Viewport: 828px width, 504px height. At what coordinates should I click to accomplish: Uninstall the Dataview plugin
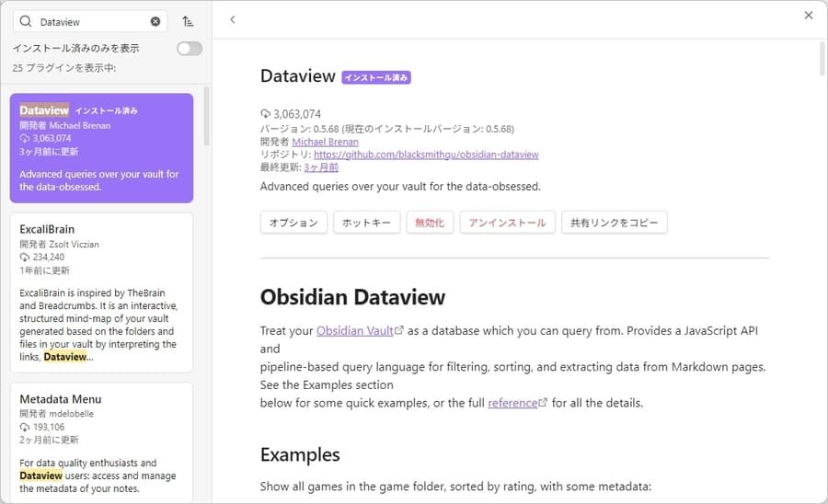[508, 223]
